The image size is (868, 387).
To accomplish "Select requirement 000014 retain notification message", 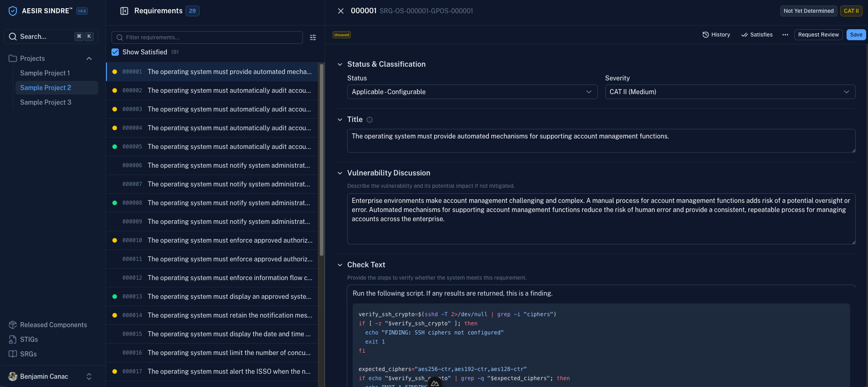I will coord(212,315).
